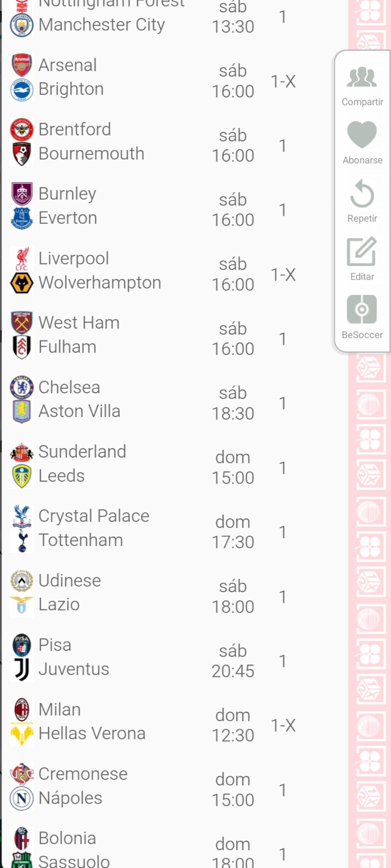The image size is (391, 868).
Task: Open the BeSoccer icon
Action: (362, 310)
